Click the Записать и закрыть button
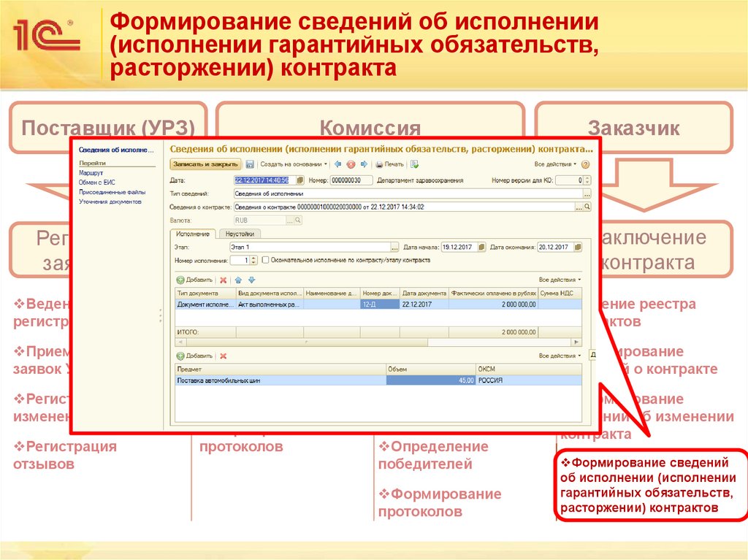 point(205,164)
